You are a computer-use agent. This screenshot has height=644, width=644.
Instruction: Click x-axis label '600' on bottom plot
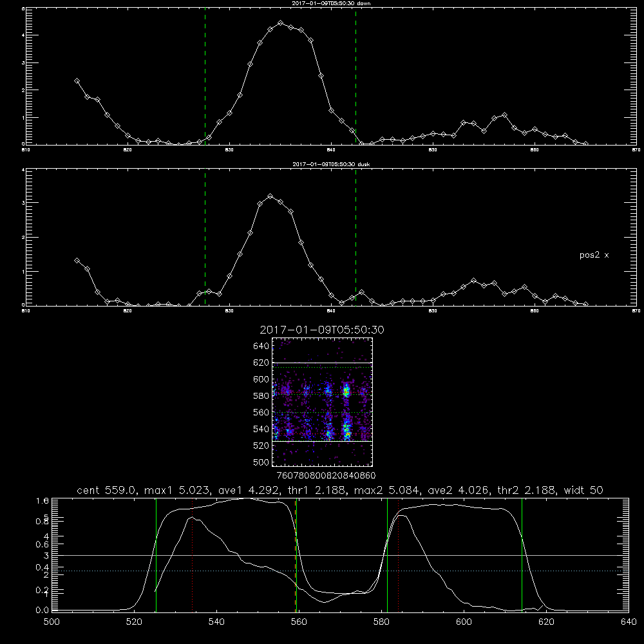click(464, 622)
